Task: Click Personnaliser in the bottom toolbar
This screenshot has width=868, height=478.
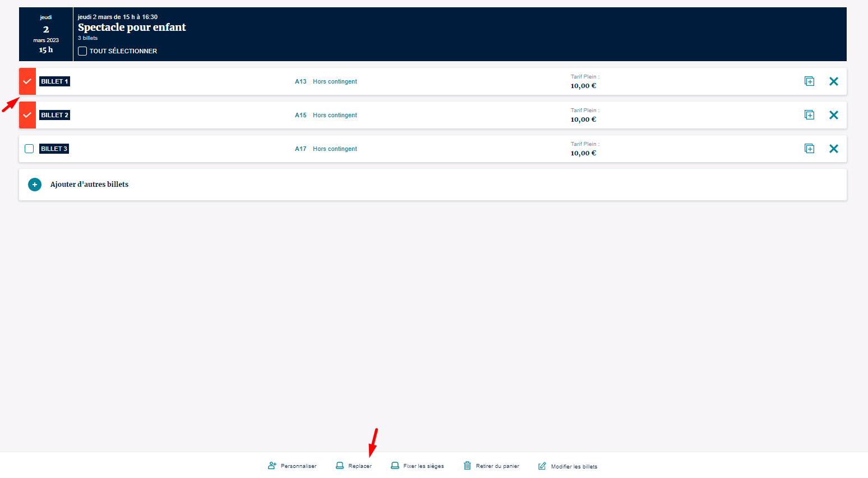Action: pyautogui.click(x=292, y=466)
